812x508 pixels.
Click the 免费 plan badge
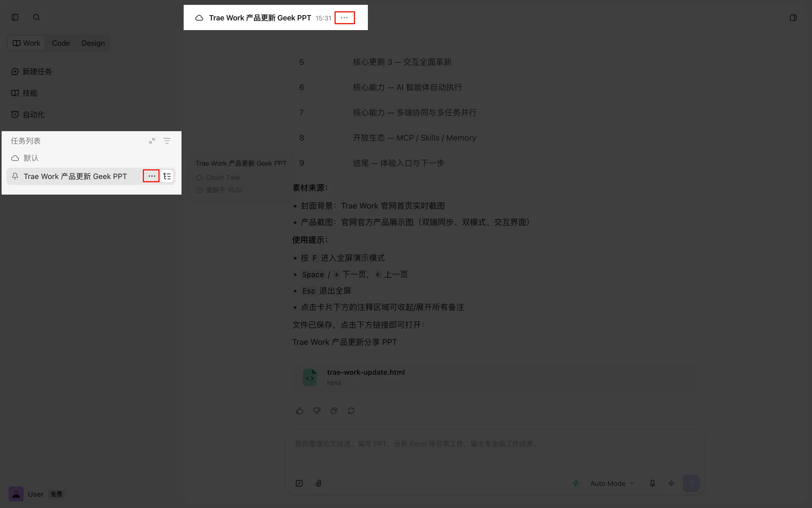[x=56, y=494]
